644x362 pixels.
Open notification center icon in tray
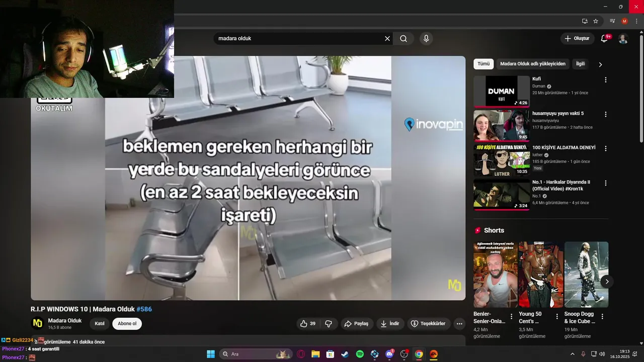(x=635, y=354)
